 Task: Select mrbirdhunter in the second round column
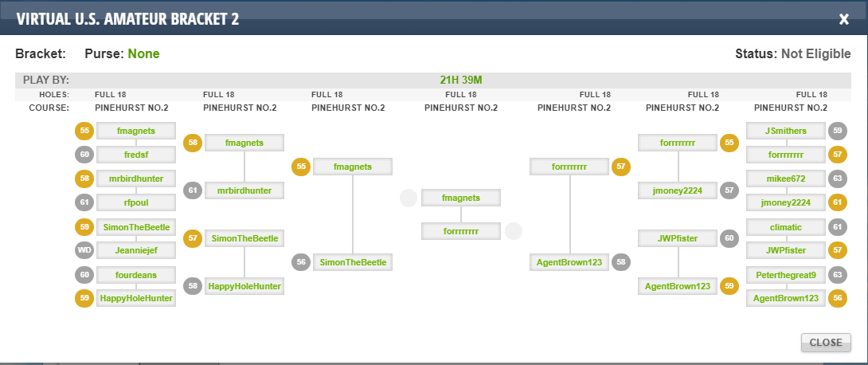(x=244, y=190)
